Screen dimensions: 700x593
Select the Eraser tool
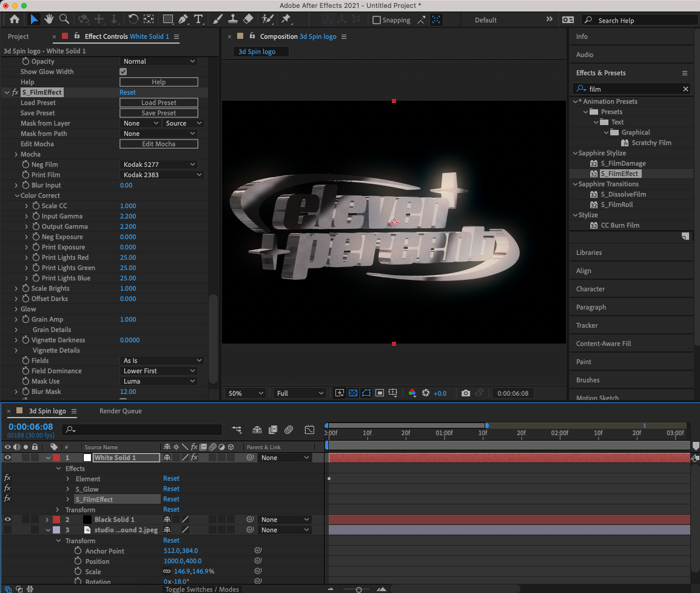(x=248, y=19)
